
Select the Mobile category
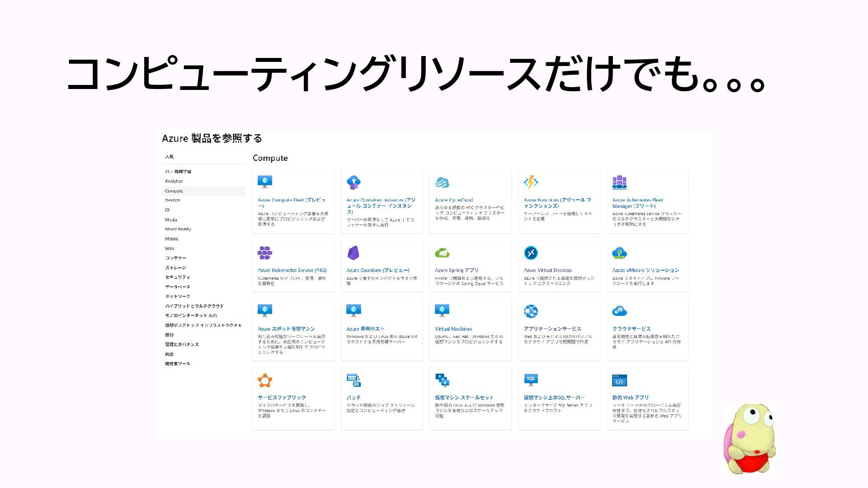172,239
